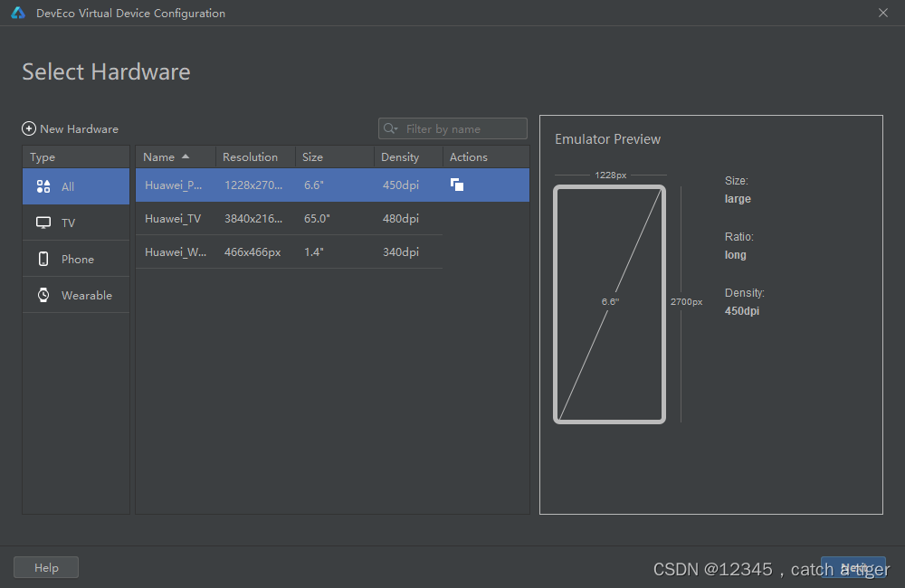Click the DevEco logo icon in title bar
Screen dimensions: 905x588
point(18,13)
